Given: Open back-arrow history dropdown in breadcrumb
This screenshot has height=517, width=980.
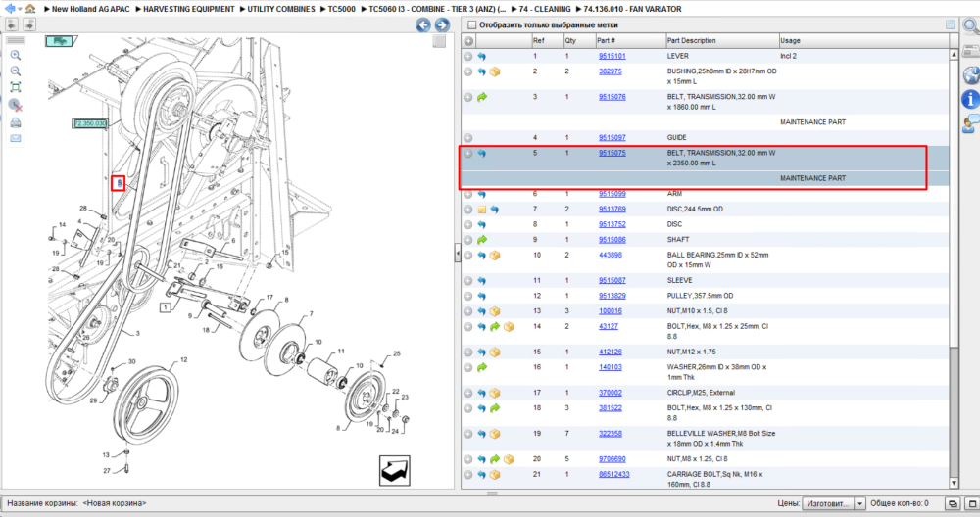Looking at the screenshot, I should pos(20,9).
